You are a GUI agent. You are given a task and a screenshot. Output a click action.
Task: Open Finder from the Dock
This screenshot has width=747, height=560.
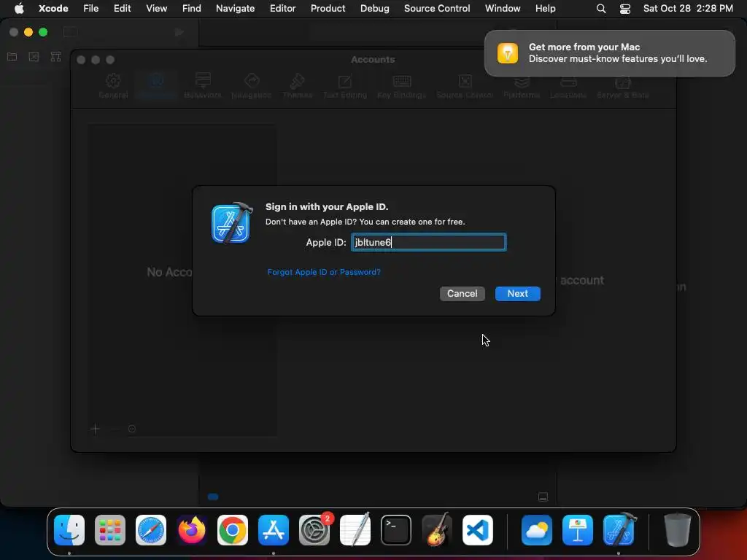pos(69,530)
